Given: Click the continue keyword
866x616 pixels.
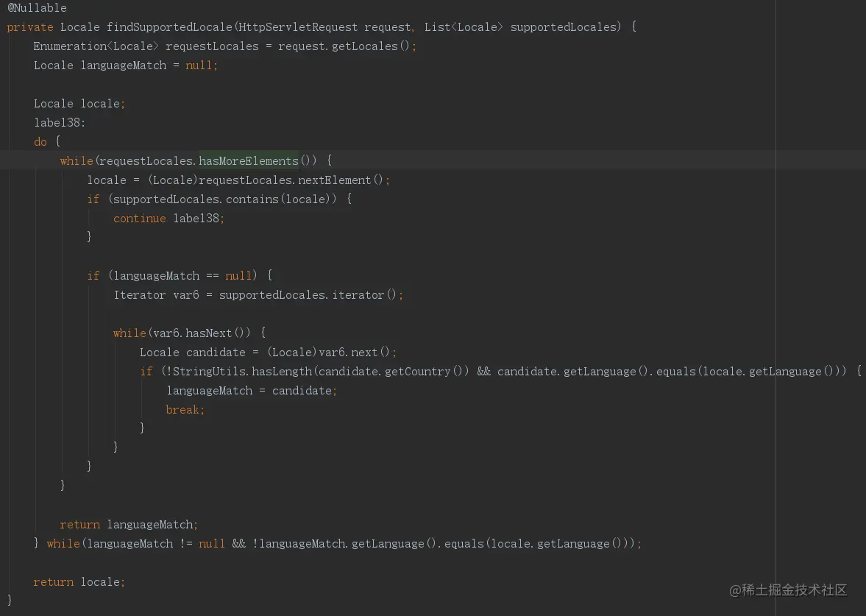Looking at the screenshot, I should (140, 219).
